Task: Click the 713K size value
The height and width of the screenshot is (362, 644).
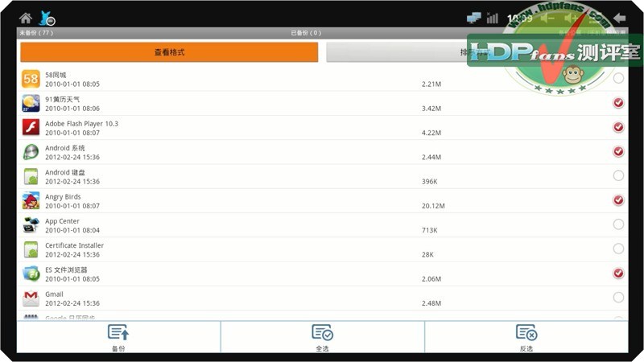Action: click(x=430, y=230)
